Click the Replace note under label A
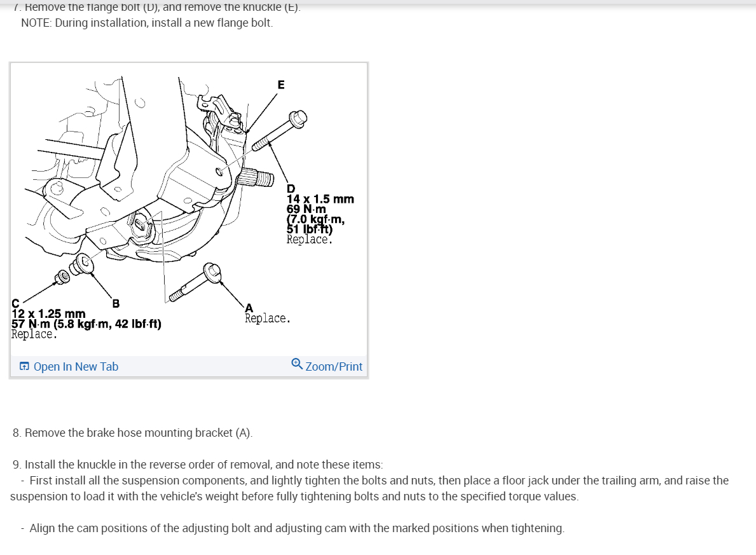This screenshot has height=555, width=756. click(267, 319)
